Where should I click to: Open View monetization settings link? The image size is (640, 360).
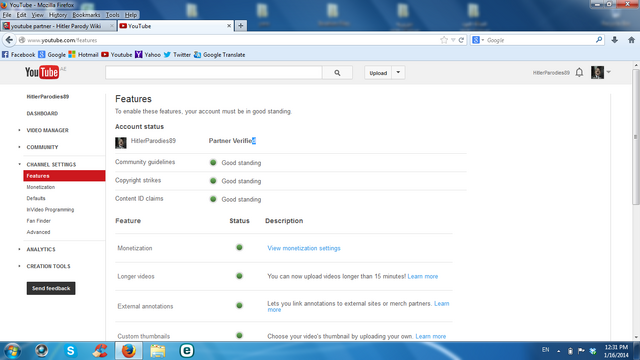pos(304,248)
